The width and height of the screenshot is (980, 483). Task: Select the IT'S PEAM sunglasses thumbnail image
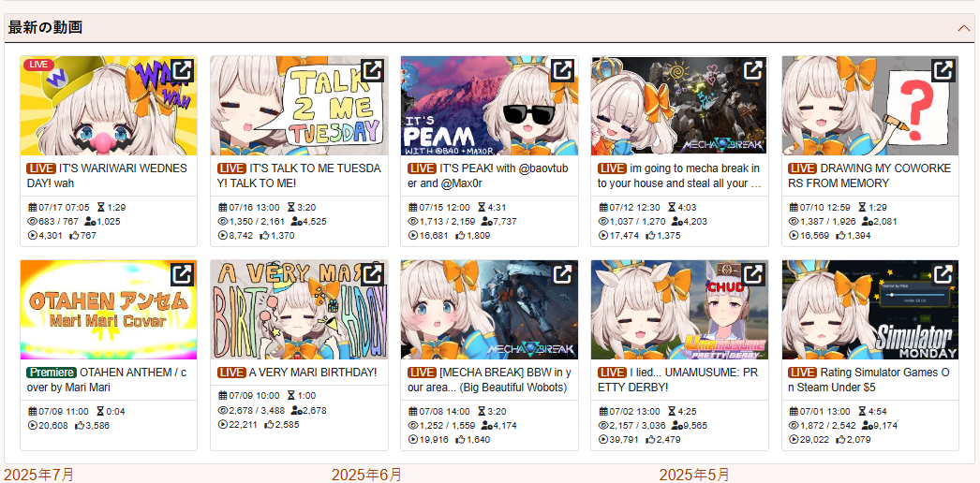[x=489, y=106]
